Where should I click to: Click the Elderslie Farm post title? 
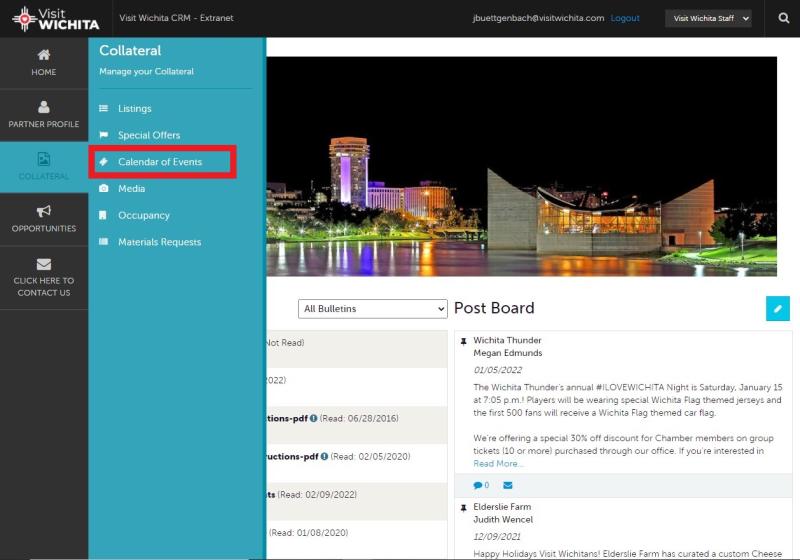pos(502,506)
